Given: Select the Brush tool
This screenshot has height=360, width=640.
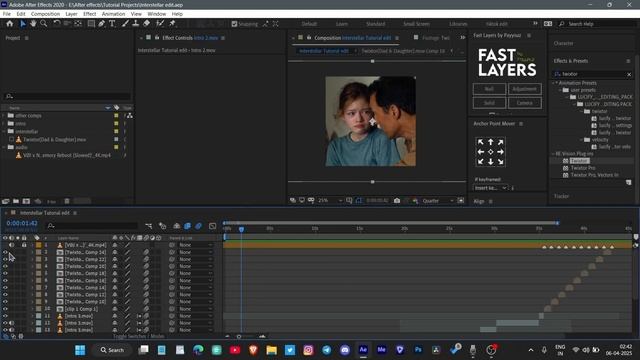Looking at the screenshot, I should [125, 24].
